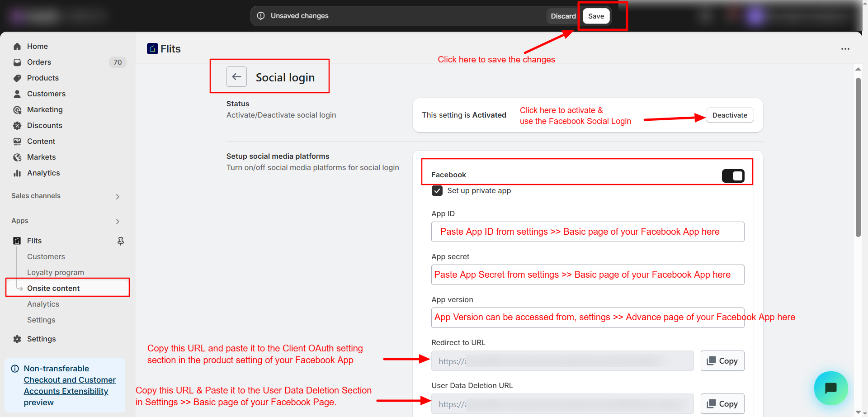Screen dimensions: 868x417
Task: Click the Customers person icon
Action: 17,94
